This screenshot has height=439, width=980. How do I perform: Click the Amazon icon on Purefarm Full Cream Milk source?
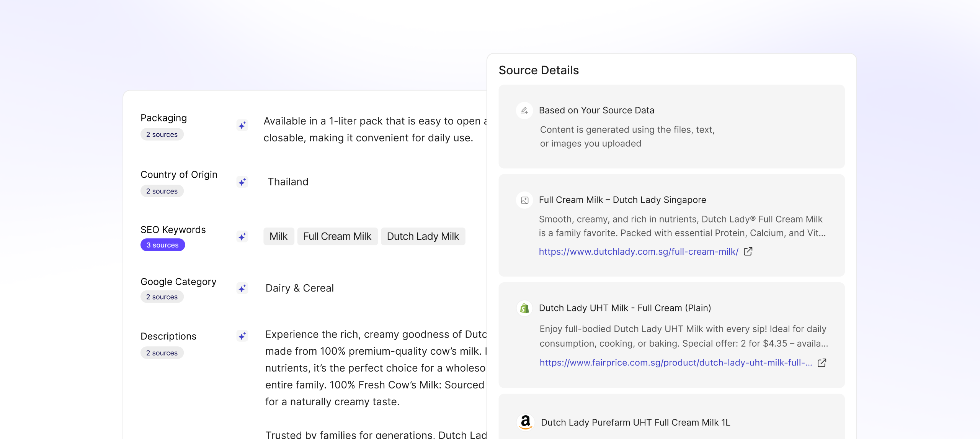[x=526, y=422]
